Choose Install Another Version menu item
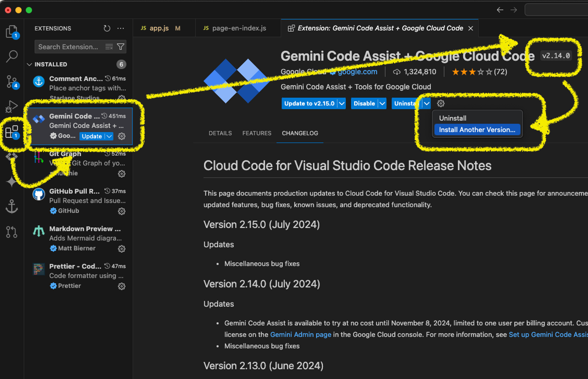The image size is (588, 379). (x=477, y=130)
